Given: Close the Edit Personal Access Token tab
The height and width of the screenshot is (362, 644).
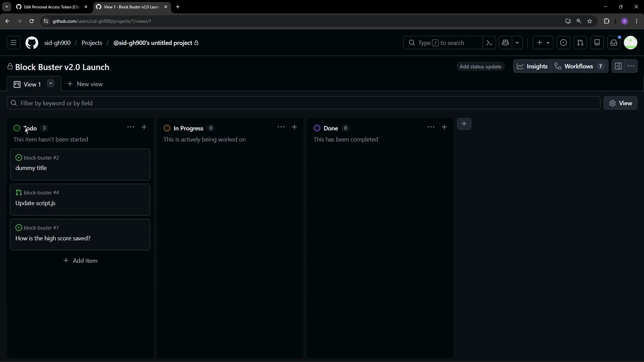Looking at the screenshot, I should tap(86, 7).
